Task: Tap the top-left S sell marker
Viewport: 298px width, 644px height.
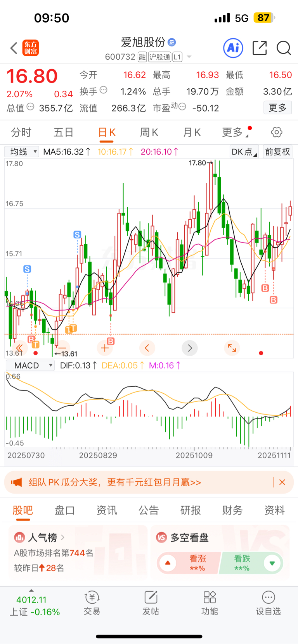Action: [x=27, y=269]
